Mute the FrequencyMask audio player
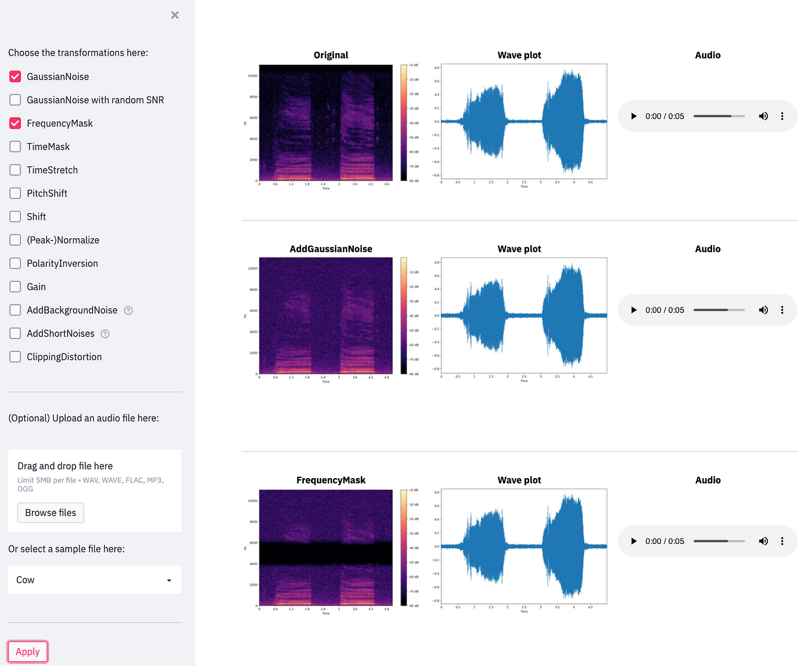Viewport: 812px width, 666px height. 764,541
